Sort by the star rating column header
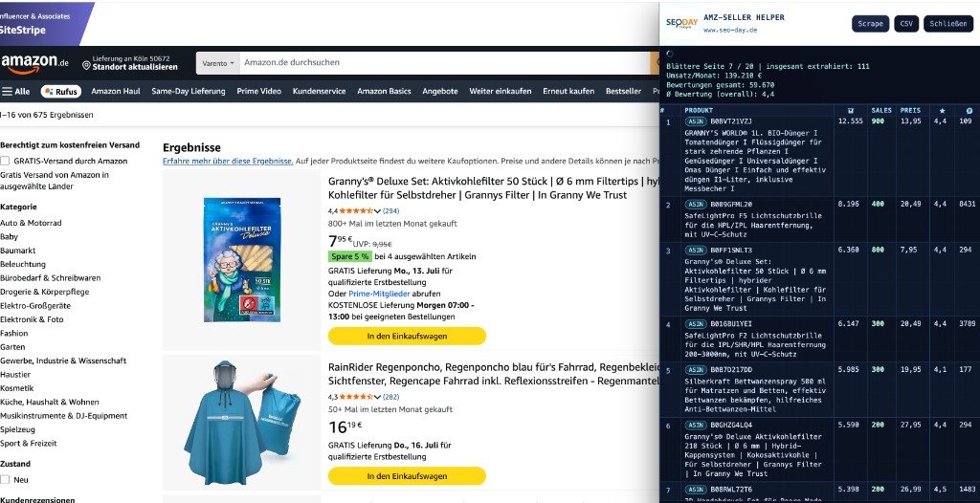980x503 pixels. pyautogui.click(x=942, y=111)
